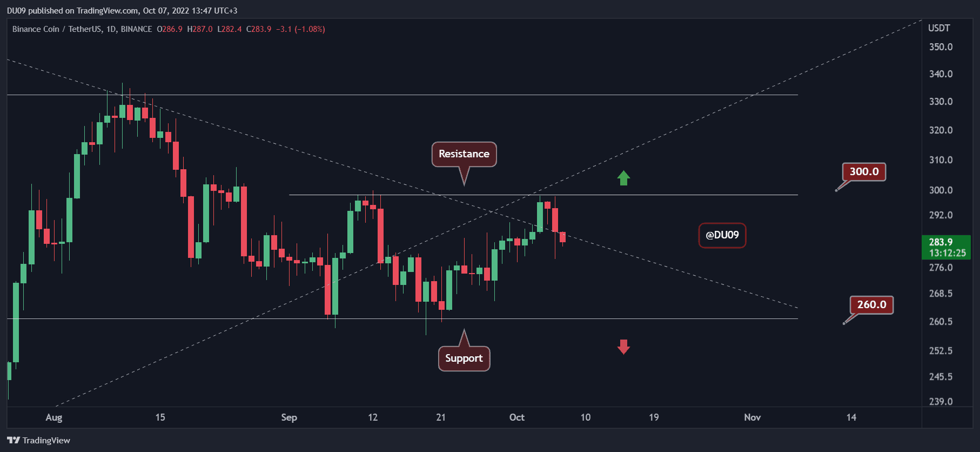Select the Resistance callout label
980x452 pixels.
pyautogui.click(x=464, y=154)
